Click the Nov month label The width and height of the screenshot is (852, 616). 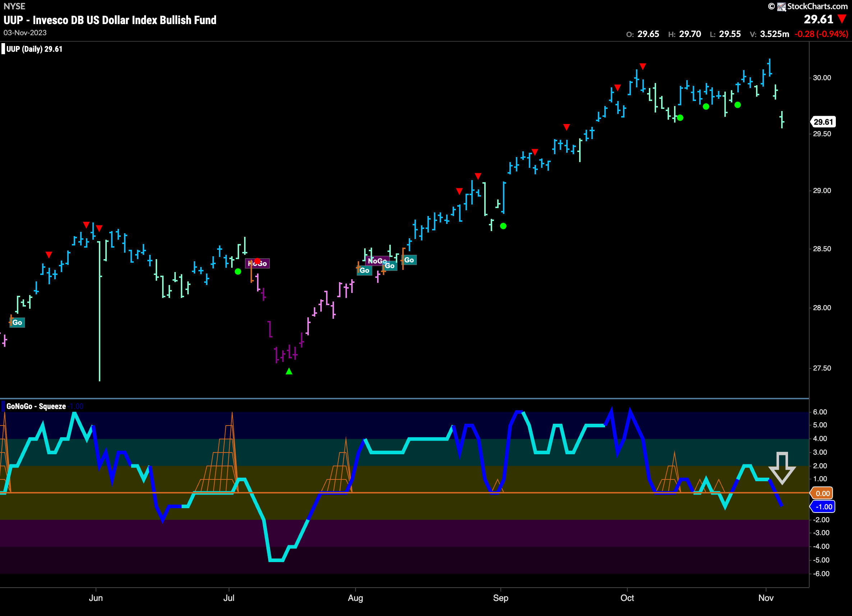[x=766, y=598]
